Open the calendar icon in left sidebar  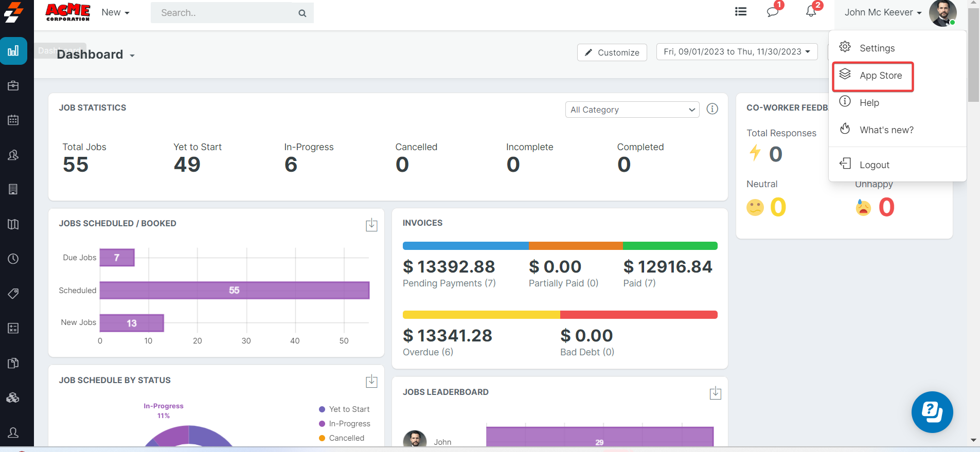(x=13, y=120)
